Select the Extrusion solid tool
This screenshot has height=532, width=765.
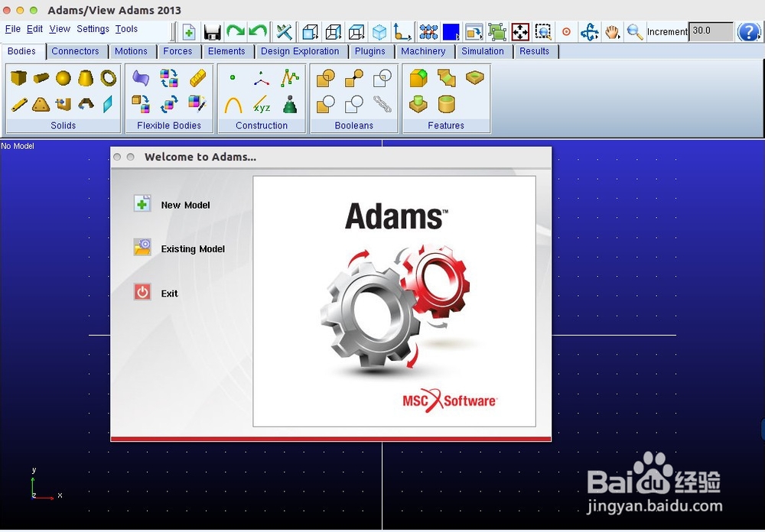(63, 104)
